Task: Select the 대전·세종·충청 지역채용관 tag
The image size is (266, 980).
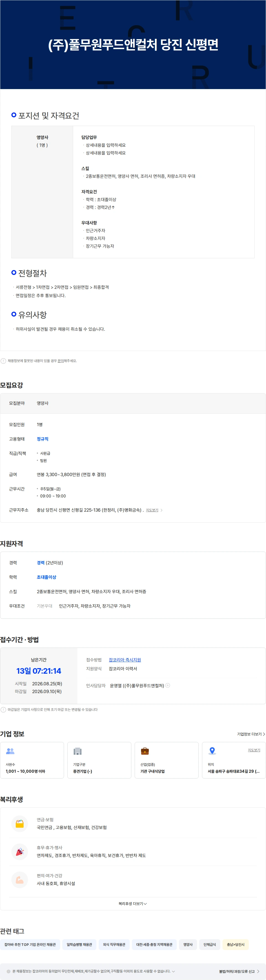Action: pyautogui.click(x=154, y=944)
